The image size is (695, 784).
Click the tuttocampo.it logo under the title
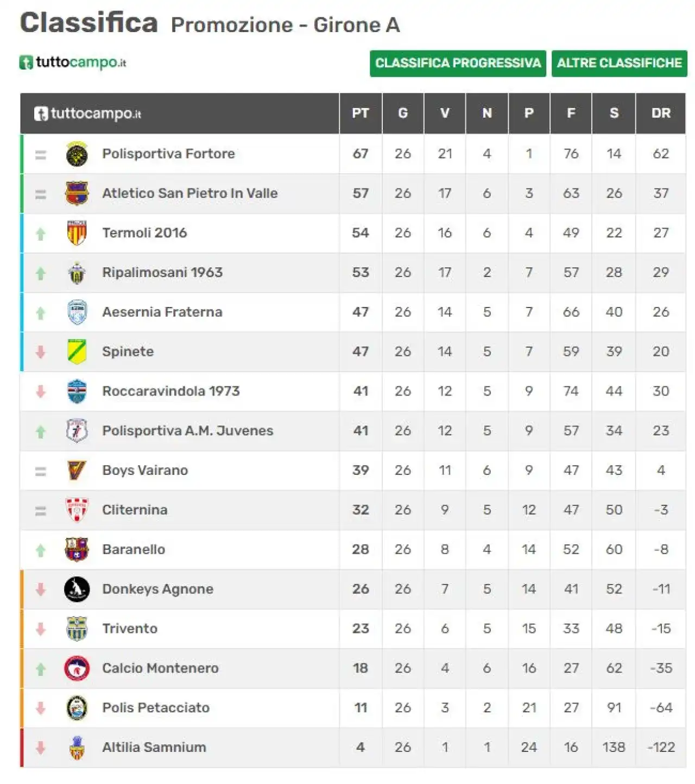(73, 62)
